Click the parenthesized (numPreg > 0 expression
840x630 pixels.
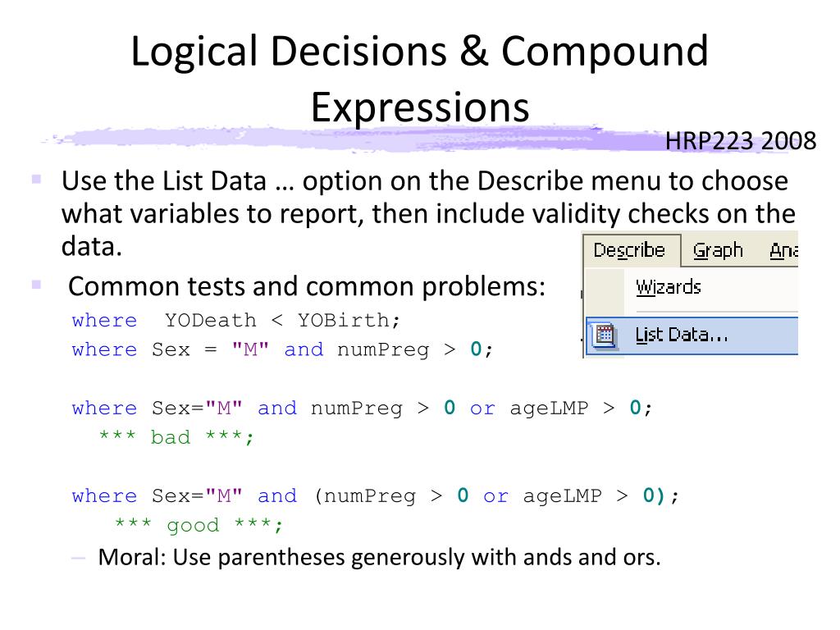point(391,495)
